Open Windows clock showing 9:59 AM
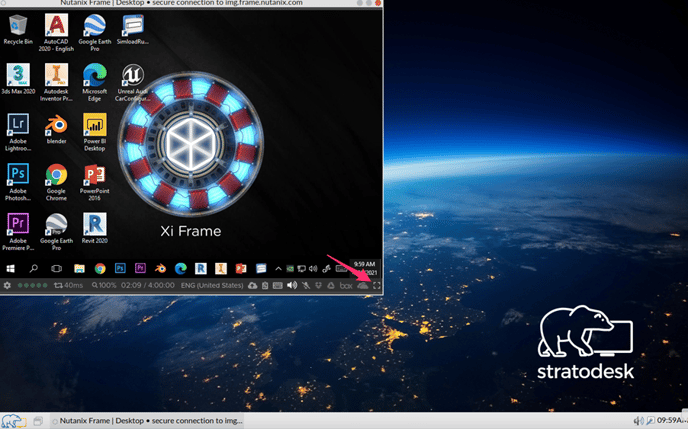 [364, 268]
